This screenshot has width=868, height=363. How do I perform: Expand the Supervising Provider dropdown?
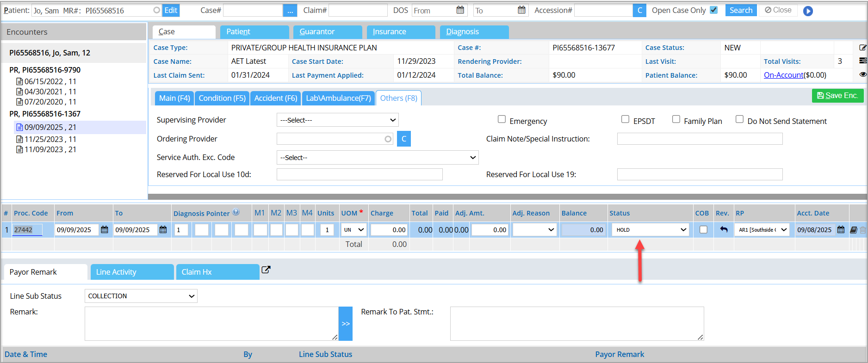337,120
